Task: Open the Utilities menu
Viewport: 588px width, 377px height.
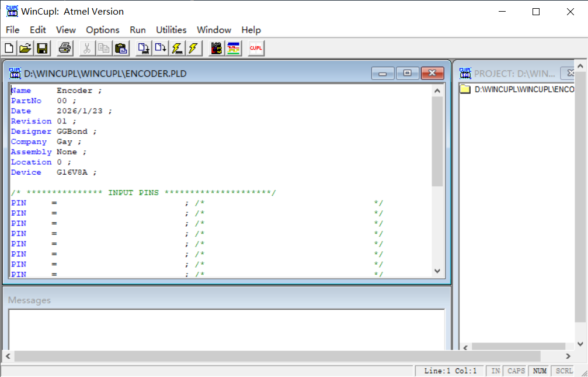Action: click(x=171, y=30)
